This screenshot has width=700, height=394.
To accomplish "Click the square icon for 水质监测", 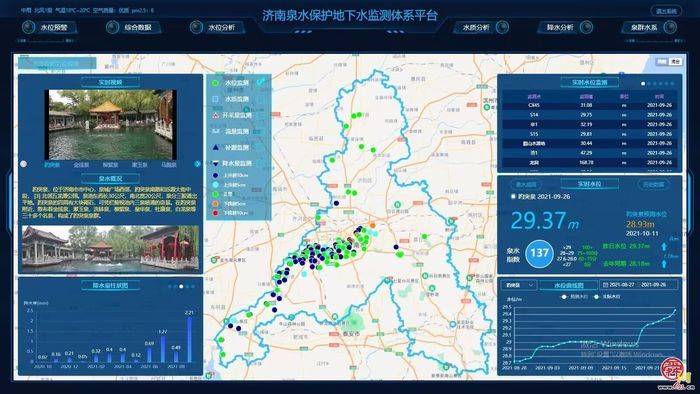I will coord(216,99).
